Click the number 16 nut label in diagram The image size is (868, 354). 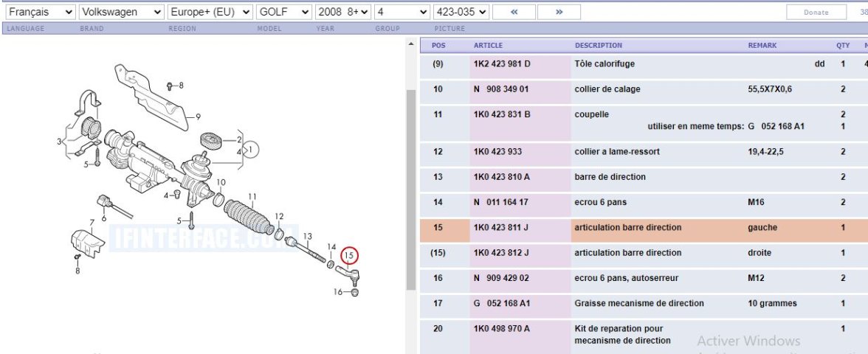tap(339, 292)
